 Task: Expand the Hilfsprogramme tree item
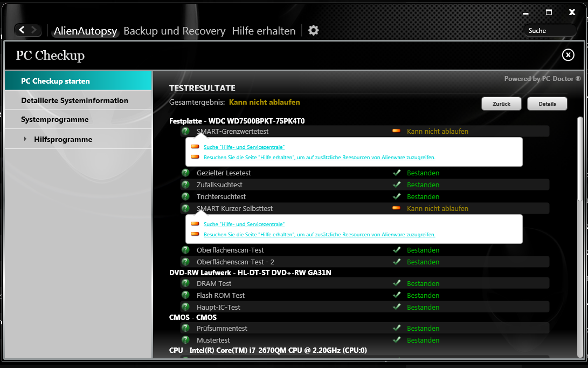(25, 139)
